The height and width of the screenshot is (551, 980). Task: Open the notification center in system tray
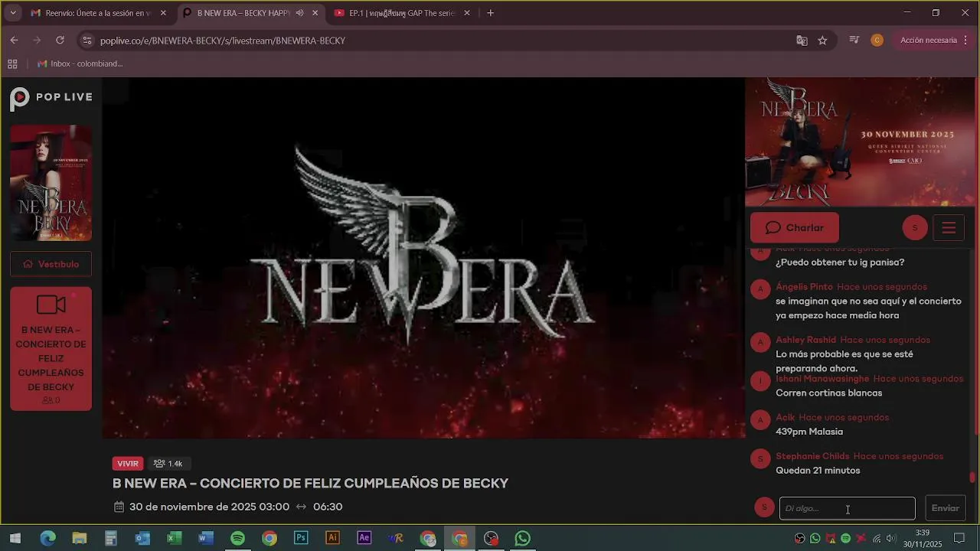click(x=959, y=538)
